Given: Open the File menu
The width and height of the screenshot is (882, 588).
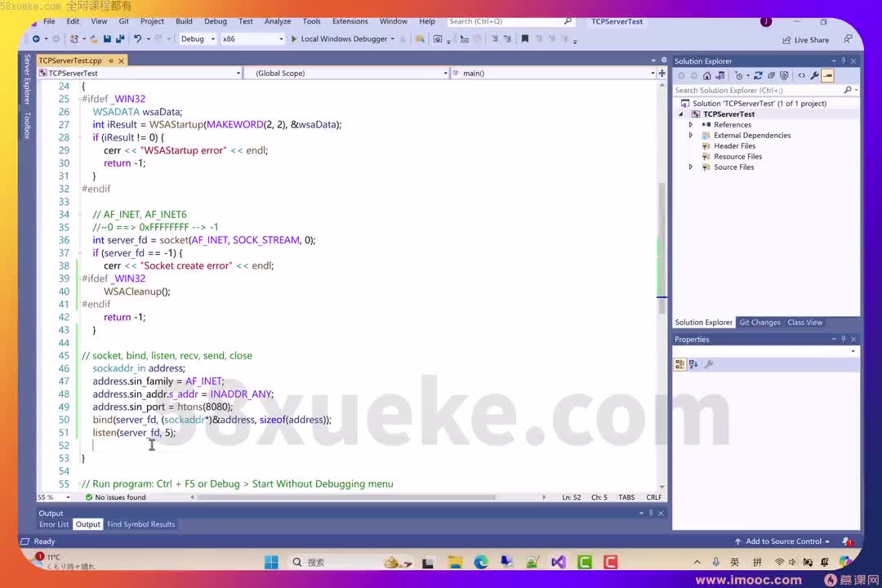Looking at the screenshot, I should [49, 21].
